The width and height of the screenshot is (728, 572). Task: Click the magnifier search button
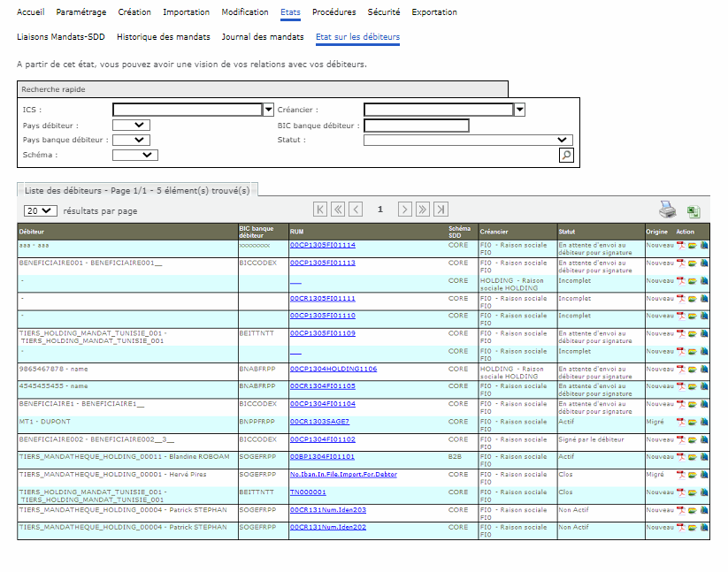pos(565,155)
